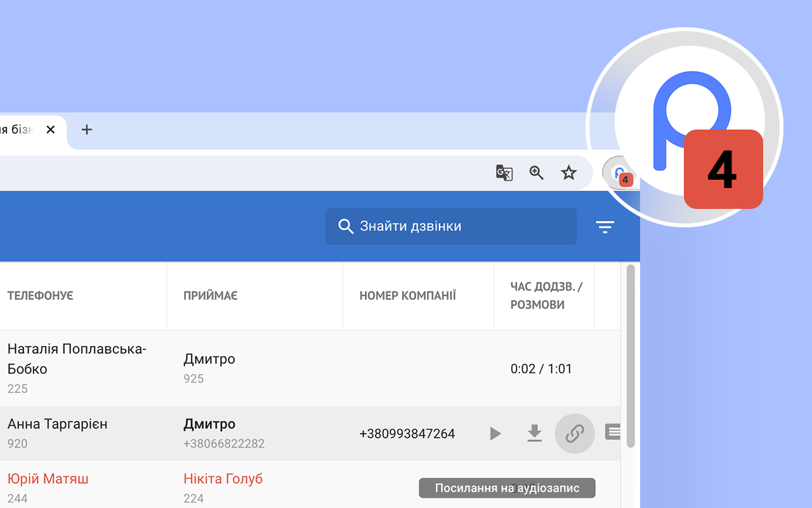812x508 pixels.
Task: Click extension 244 under Юрій Матяш
Action: click(x=18, y=498)
